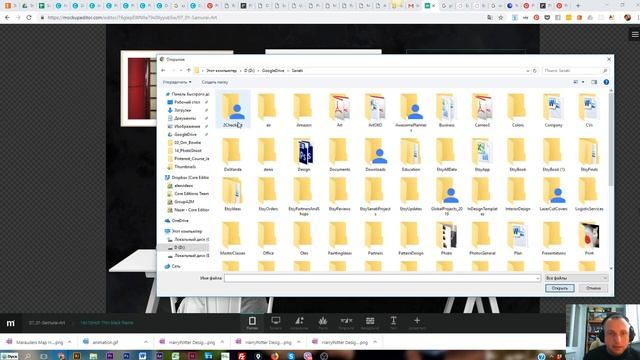Open the Business folder
The height and width of the screenshot is (360, 640).
(446, 110)
